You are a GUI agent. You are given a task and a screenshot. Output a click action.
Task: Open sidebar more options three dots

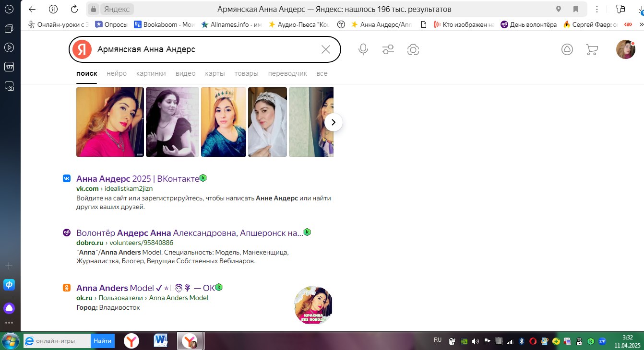coord(9,323)
